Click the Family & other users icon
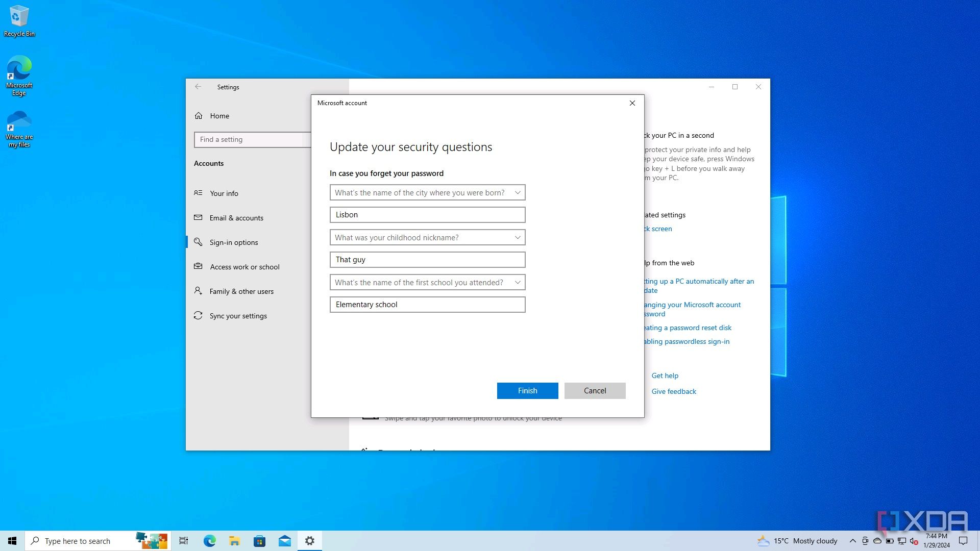 (199, 291)
